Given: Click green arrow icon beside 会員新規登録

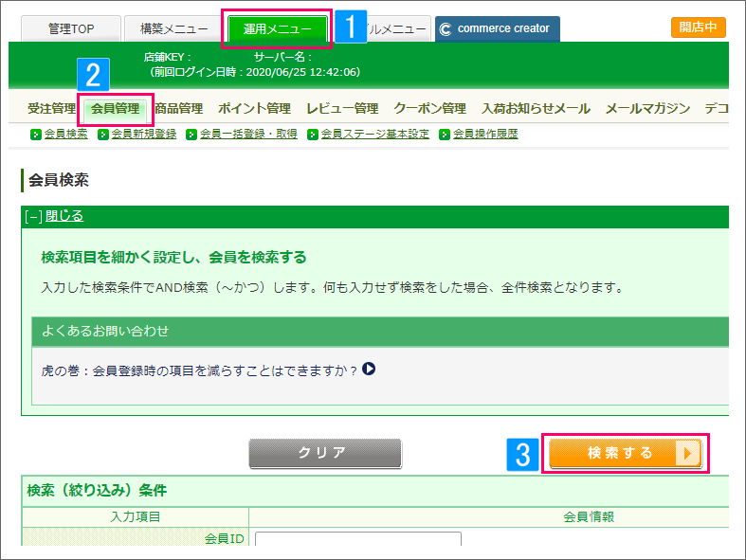Looking at the screenshot, I should tap(102, 135).
